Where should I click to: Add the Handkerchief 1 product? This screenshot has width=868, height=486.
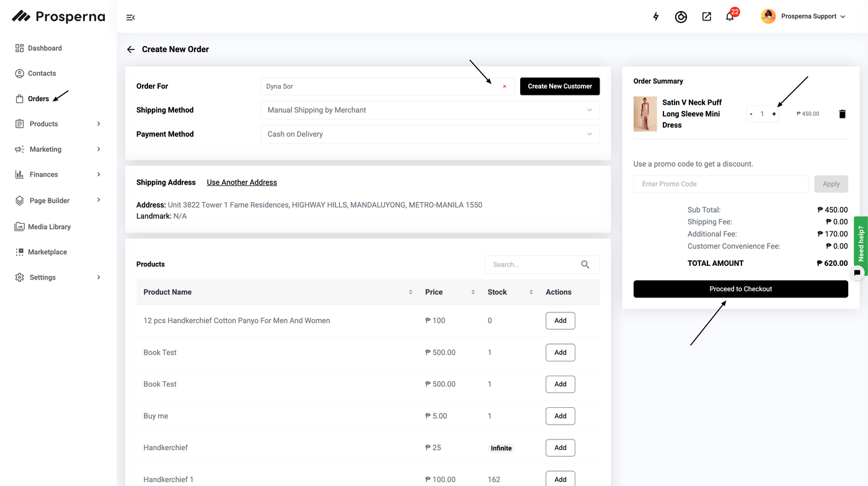560,479
